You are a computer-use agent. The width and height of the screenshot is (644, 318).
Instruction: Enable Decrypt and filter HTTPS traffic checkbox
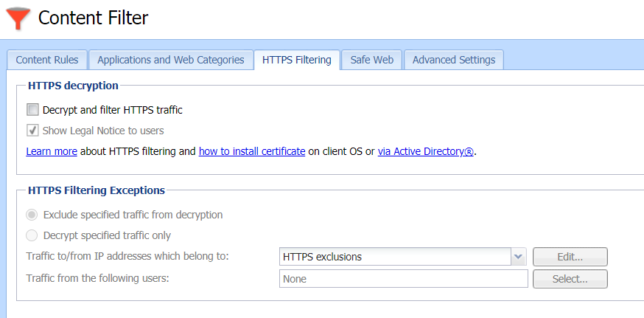(32, 110)
